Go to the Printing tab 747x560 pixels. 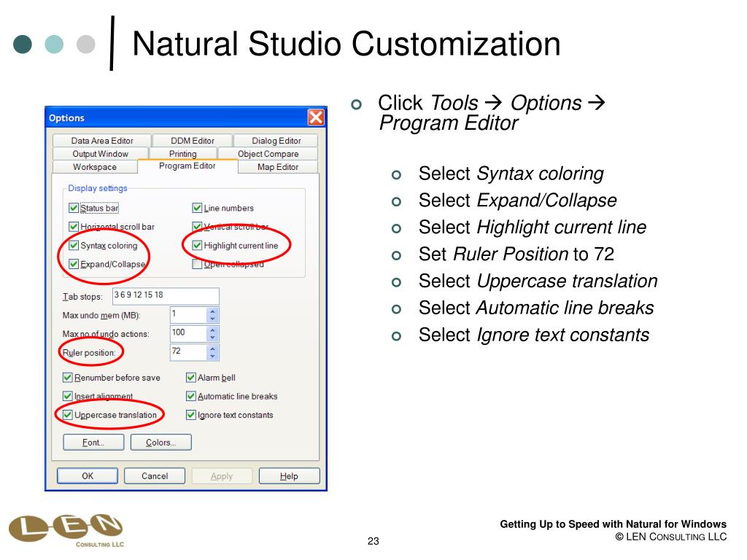point(183,154)
